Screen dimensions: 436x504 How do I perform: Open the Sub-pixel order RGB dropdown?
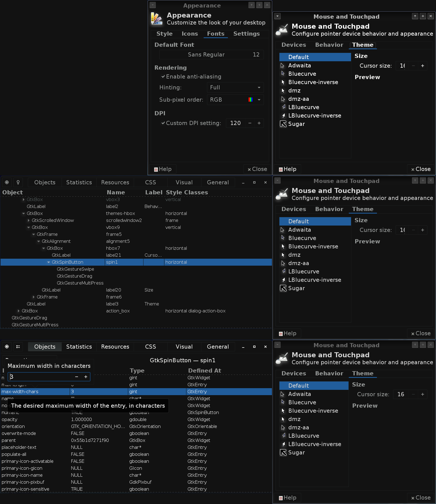click(235, 100)
